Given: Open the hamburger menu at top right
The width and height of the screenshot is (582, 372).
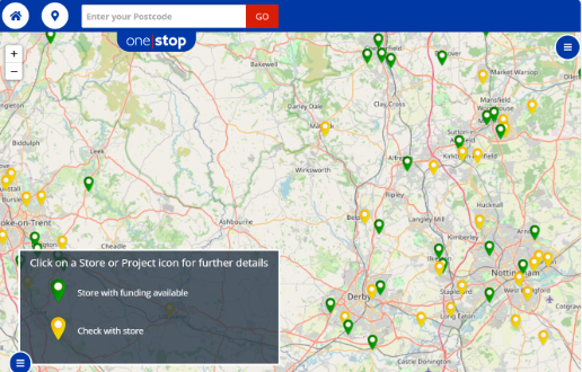Looking at the screenshot, I should pos(568,47).
